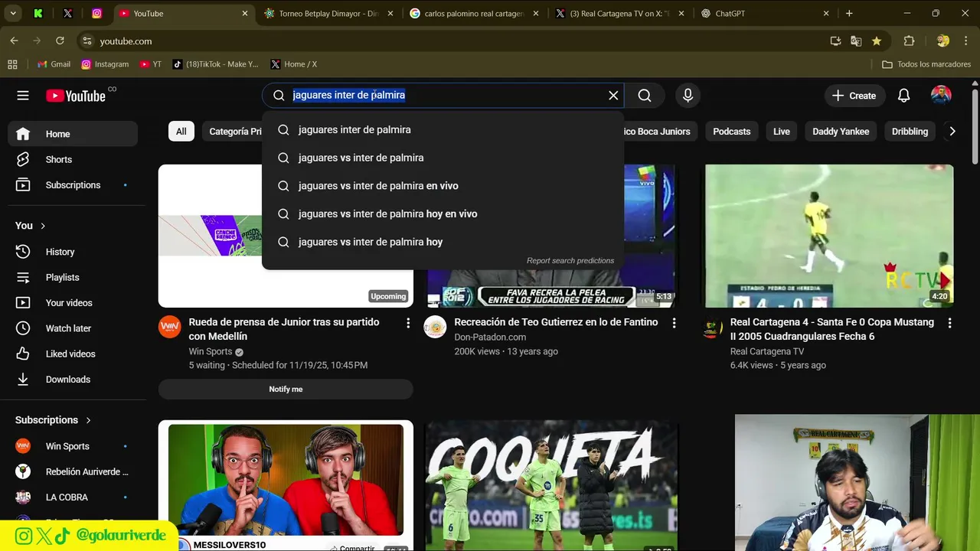Click the bookmark star in address bar
The width and height of the screenshot is (980, 551).
coord(877,41)
